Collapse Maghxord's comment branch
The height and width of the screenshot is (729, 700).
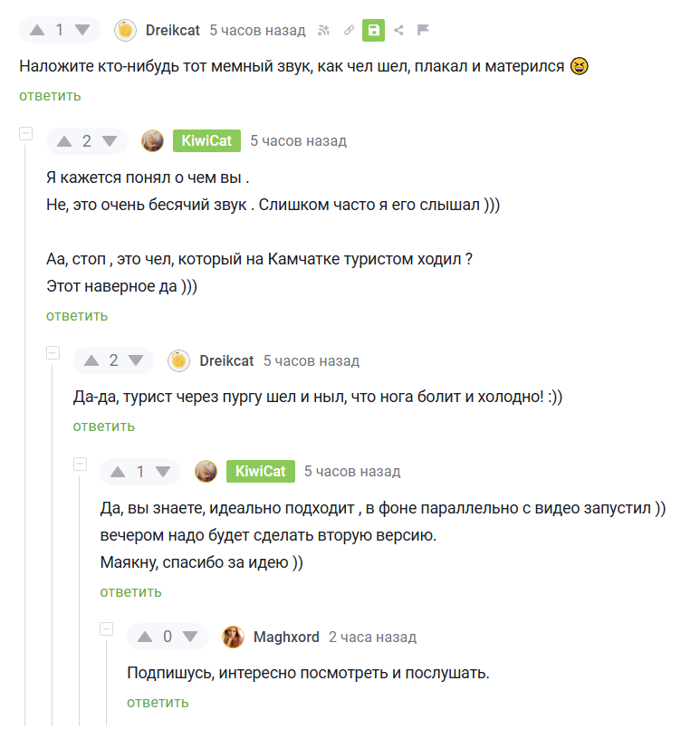(106, 629)
